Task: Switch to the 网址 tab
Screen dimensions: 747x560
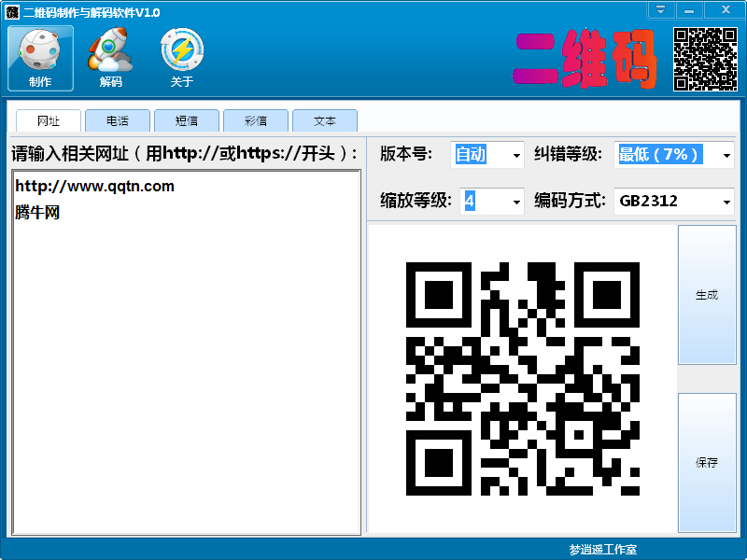Action: pyautogui.click(x=49, y=121)
